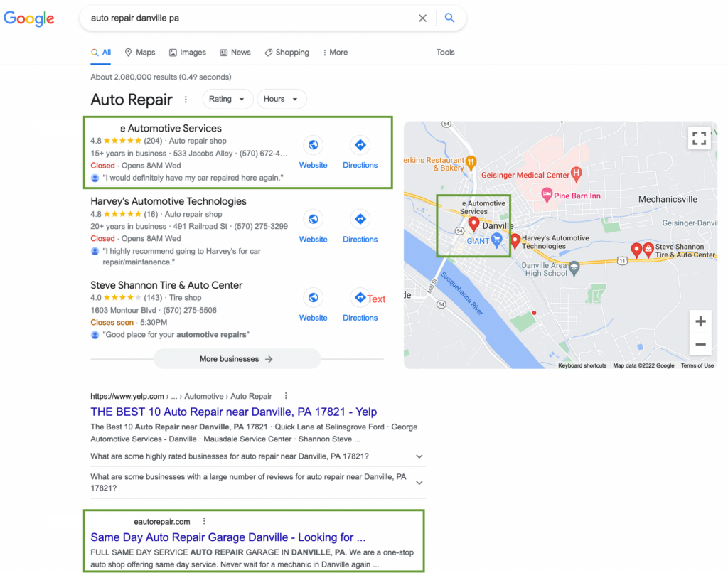Switch to the Images tab
The image size is (728, 573).
coord(188,53)
